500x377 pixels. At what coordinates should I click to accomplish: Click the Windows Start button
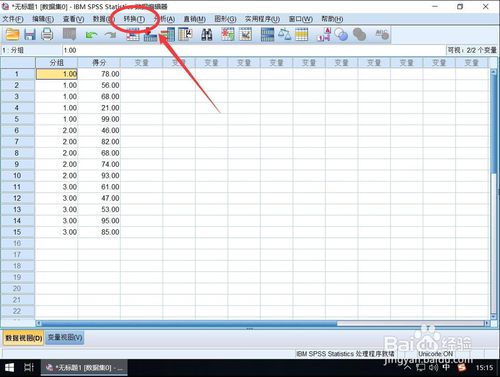pos(9,368)
